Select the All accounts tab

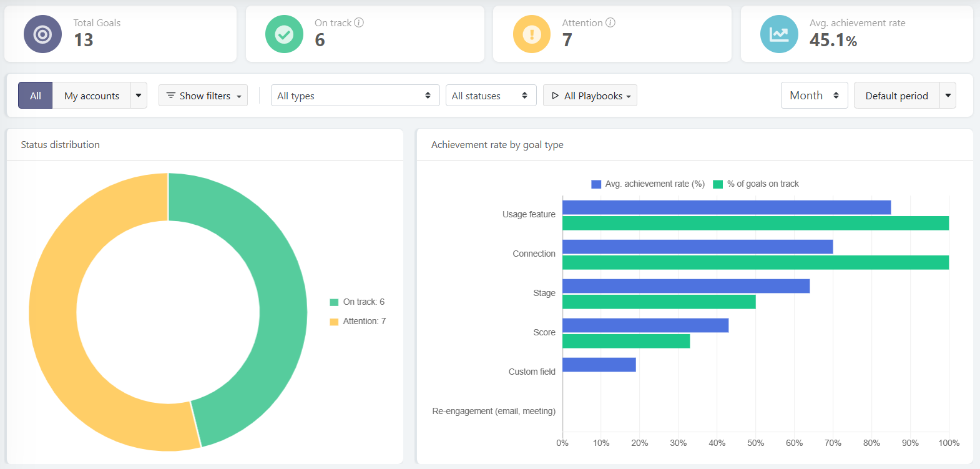click(36, 96)
